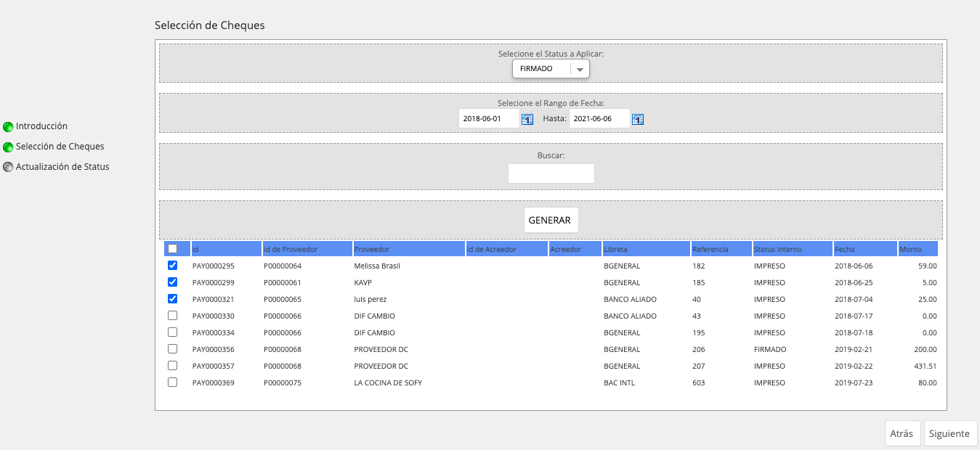Click the BAC INTL libreta cell
Image resolution: width=980 pixels, height=450 pixels.
pos(619,382)
